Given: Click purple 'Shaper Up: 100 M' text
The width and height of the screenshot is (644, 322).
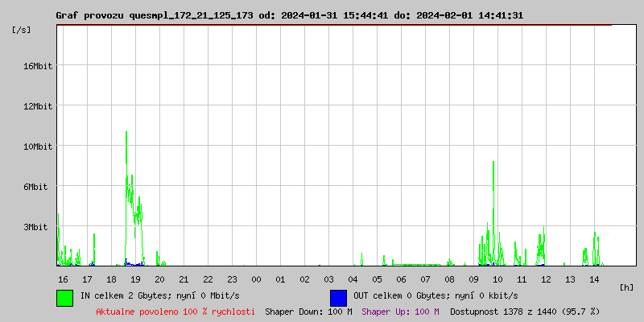Looking at the screenshot, I should [400, 312].
